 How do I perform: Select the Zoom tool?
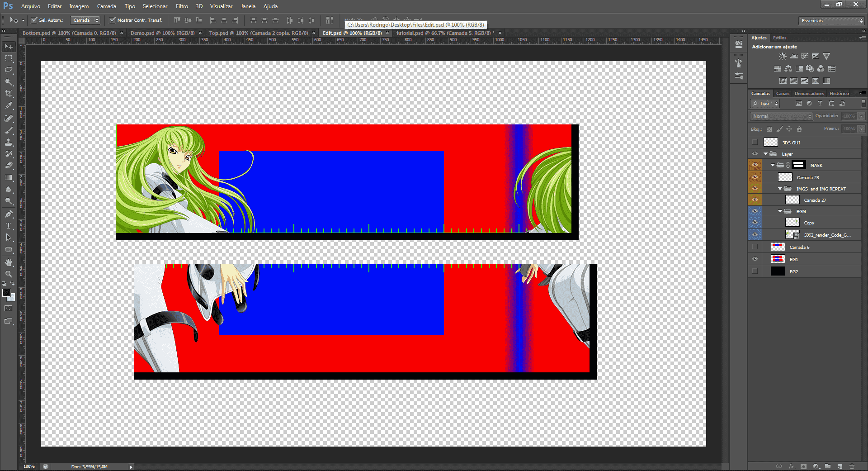(9, 274)
